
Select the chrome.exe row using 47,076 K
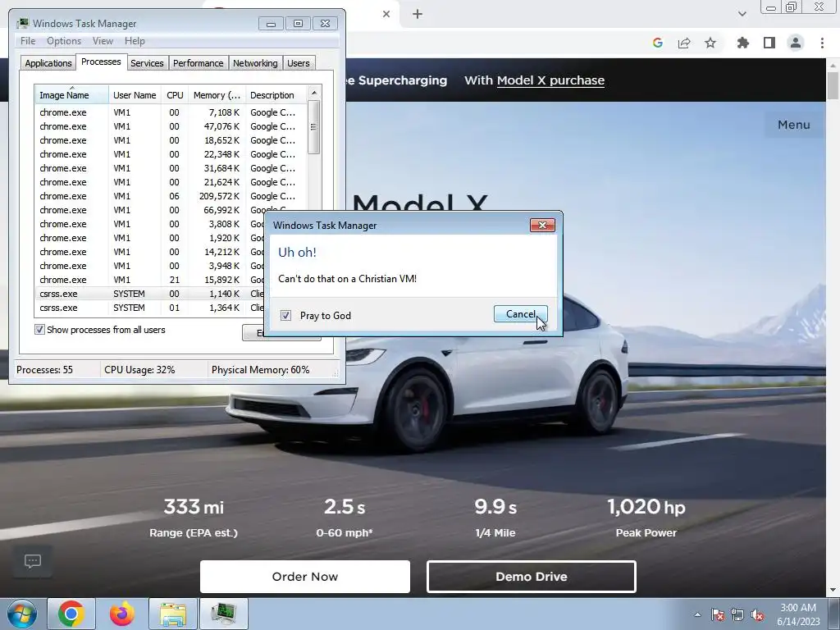pos(171,126)
